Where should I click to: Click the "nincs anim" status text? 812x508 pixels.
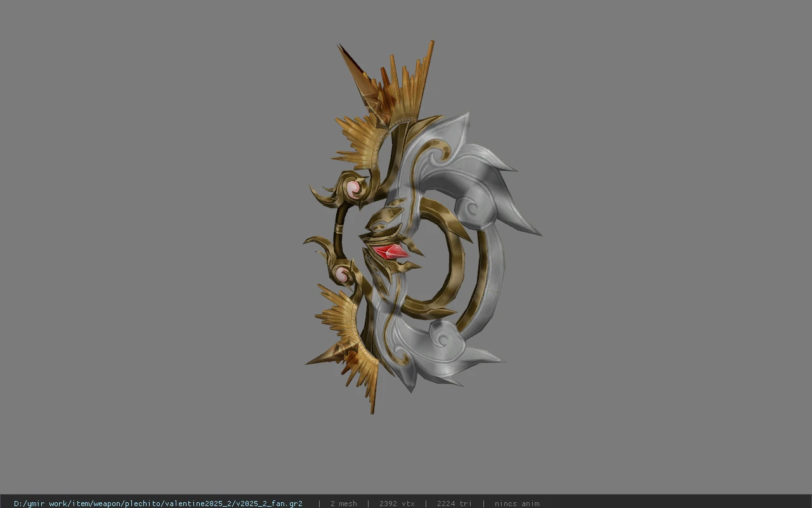[x=517, y=504]
